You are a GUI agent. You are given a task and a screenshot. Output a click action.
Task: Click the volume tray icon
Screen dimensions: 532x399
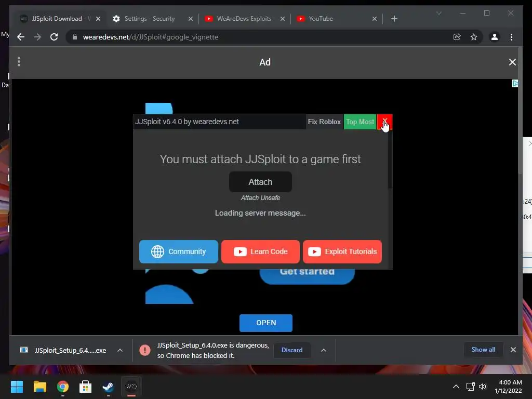click(483, 387)
